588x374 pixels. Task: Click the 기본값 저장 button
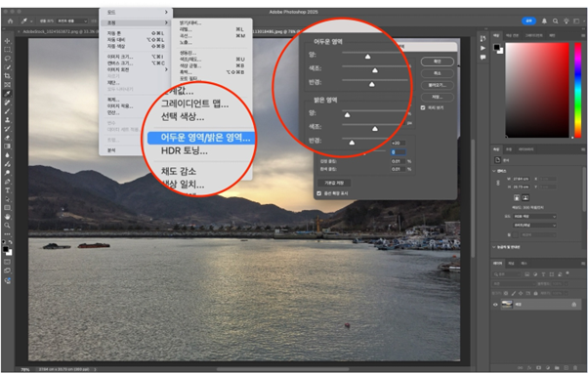click(334, 183)
